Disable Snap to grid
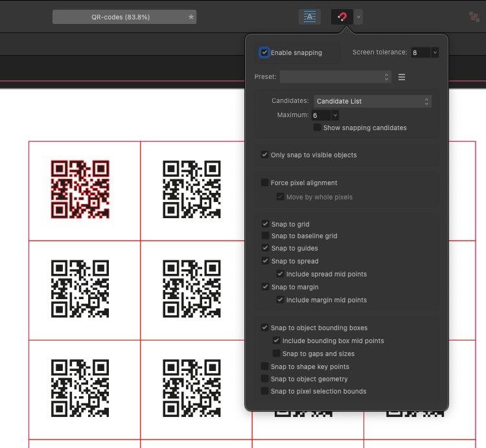This screenshot has width=486, height=448. 265,223
